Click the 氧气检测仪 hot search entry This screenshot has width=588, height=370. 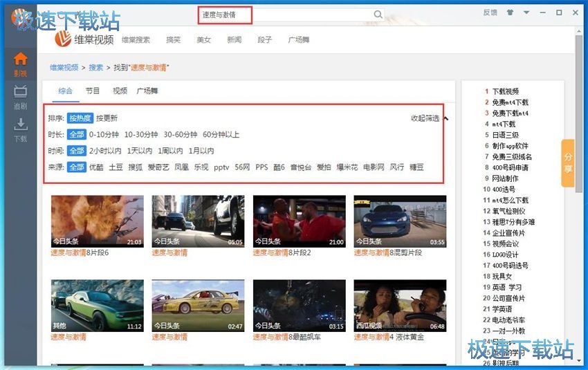pyautogui.click(x=509, y=211)
